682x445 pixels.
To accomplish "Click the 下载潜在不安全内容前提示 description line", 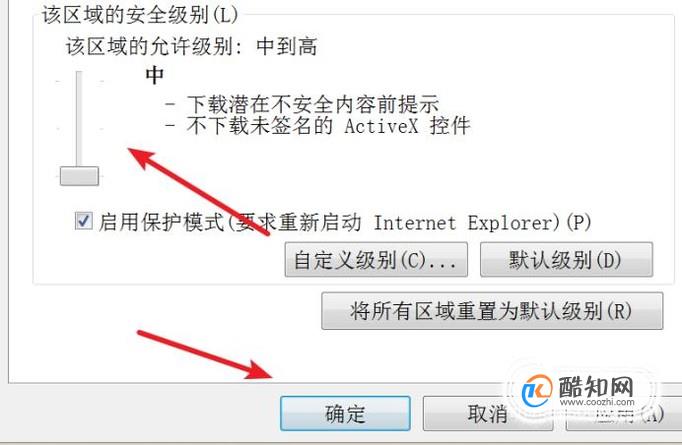I will click(302, 104).
